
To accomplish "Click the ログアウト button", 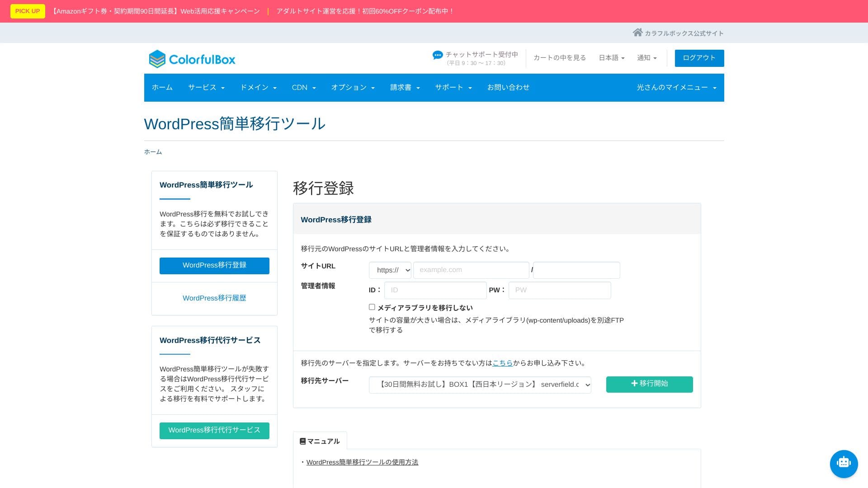I will 699,58.
